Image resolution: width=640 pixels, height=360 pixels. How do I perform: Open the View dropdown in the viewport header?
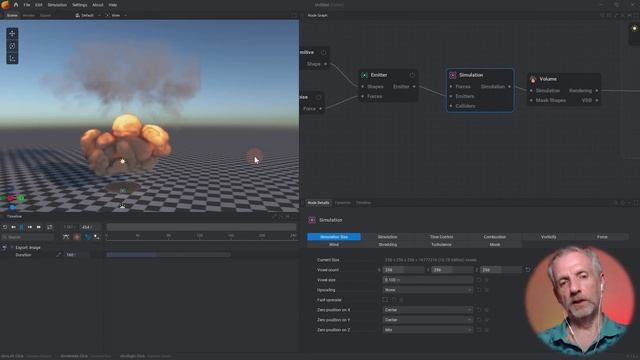click(116, 16)
